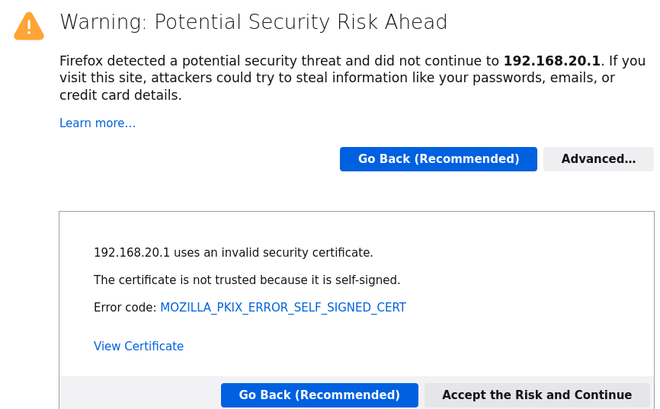Screen dimensions: 660x409
Task: Open the Learn more… link
Action: 97,123
